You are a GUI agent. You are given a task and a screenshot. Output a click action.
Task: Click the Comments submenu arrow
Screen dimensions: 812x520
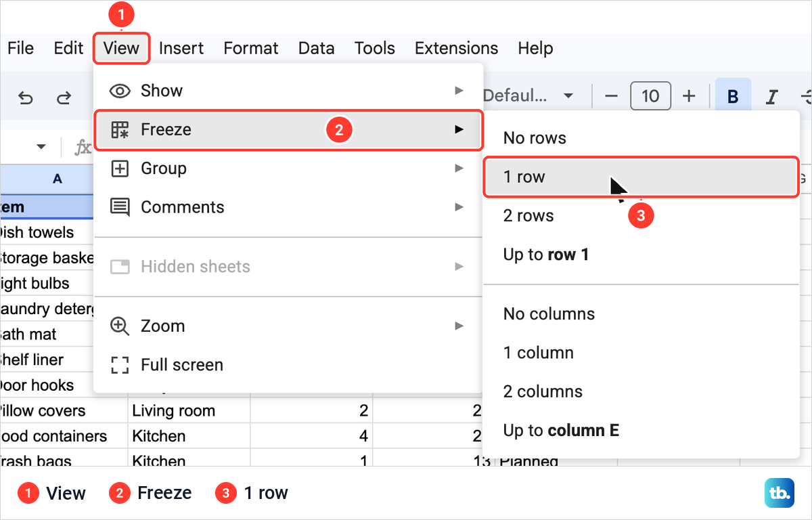coord(459,207)
